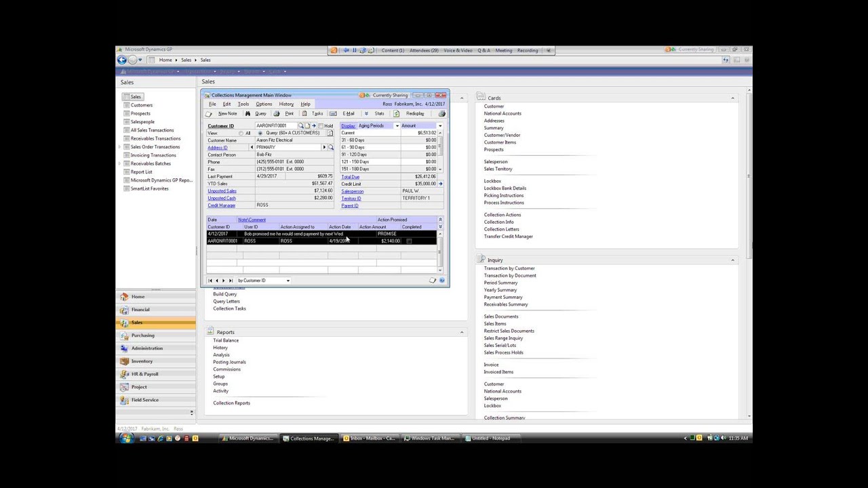This screenshot has height=488, width=868.
Task: Open the Tools menu in Collections window
Action: [243, 104]
